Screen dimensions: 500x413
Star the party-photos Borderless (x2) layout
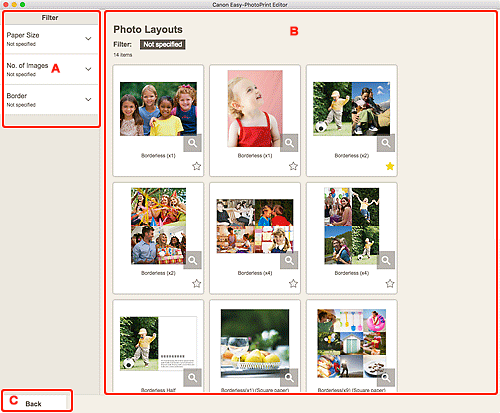(197, 283)
